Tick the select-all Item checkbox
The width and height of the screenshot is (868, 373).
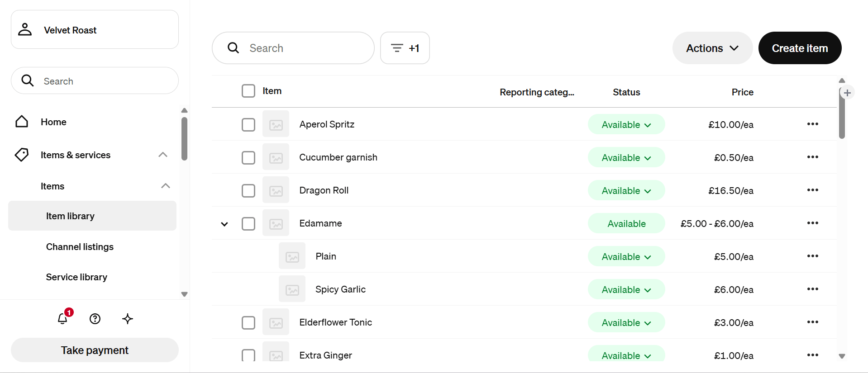click(248, 91)
